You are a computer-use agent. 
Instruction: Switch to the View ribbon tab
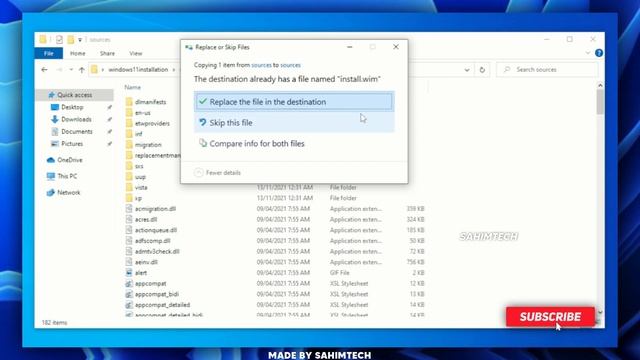(x=136, y=53)
